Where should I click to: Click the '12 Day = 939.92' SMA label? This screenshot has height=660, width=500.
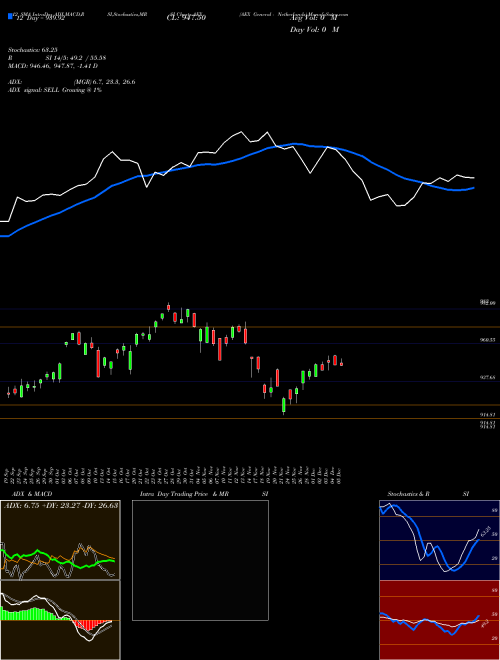click(40, 18)
